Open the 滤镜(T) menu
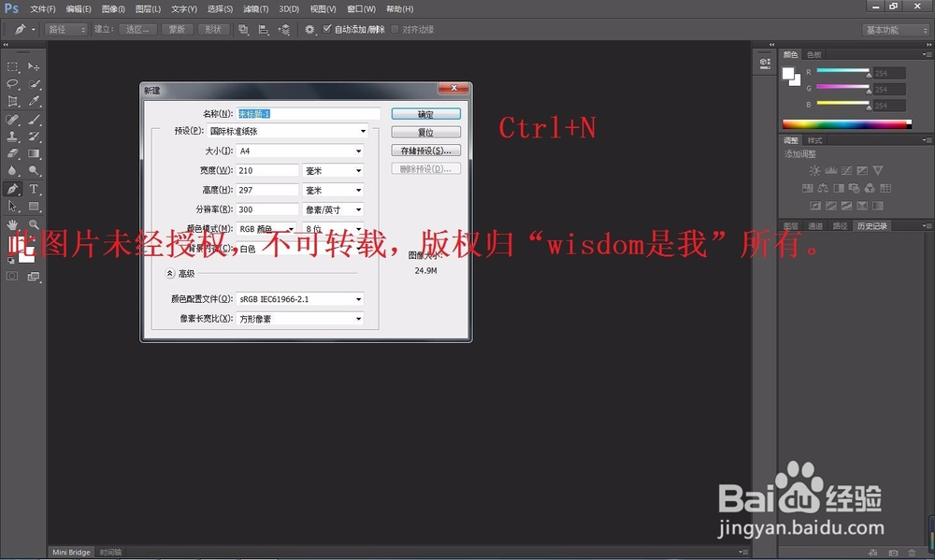The image size is (935, 560). coord(256,9)
